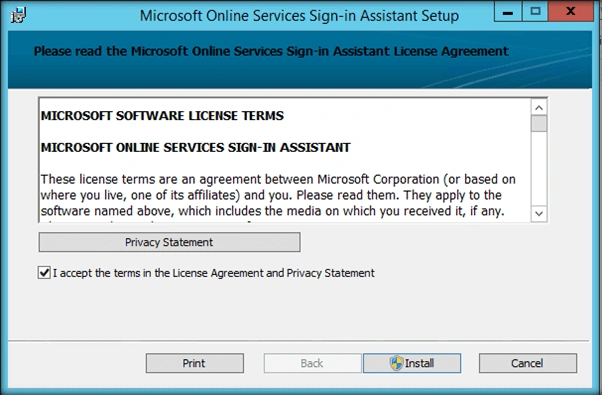This screenshot has height=395, width=602.
Task: Click the scrollbar track below the thumb
Action: click(x=539, y=169)
